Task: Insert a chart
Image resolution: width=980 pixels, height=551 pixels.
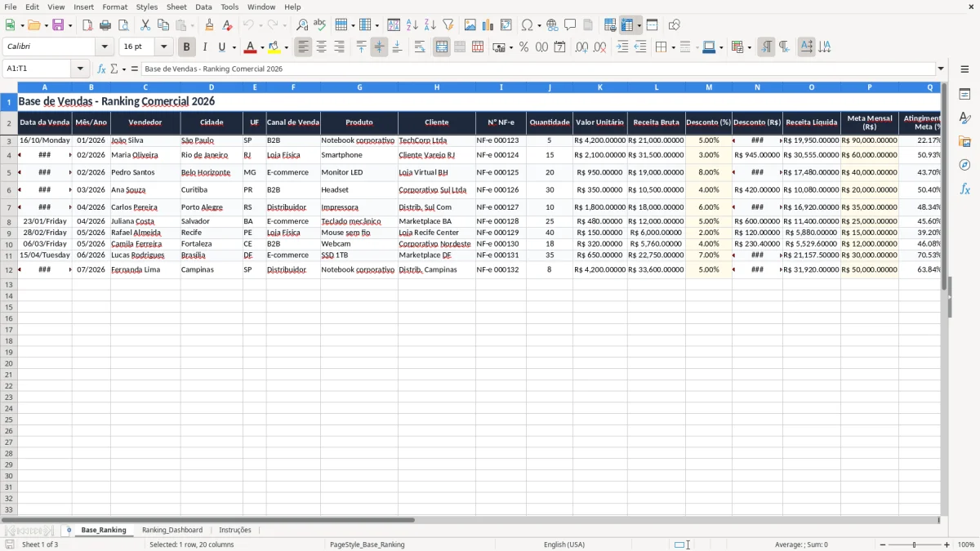Action: pos(488,25)
